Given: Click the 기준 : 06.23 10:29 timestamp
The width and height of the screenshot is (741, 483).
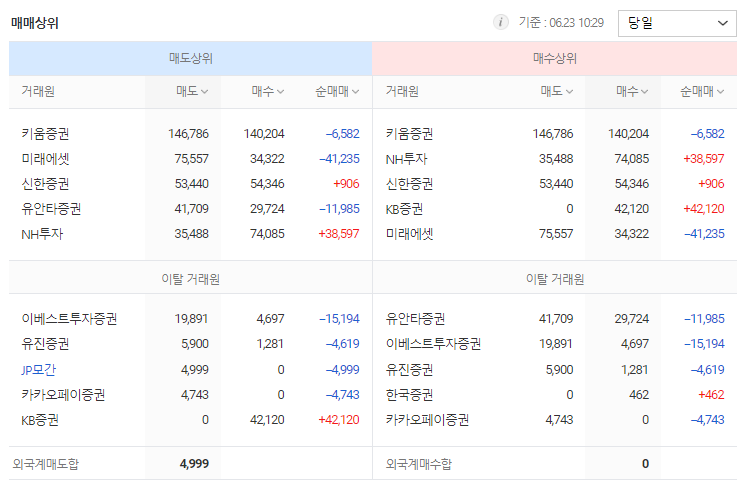Looking at the screenshot, I should tap(561, 23).
